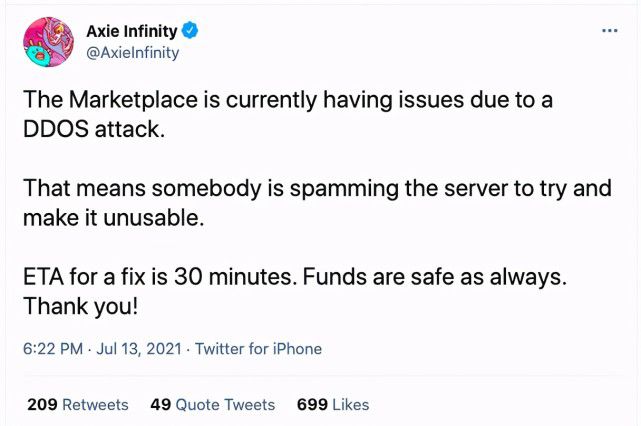The height and width of the screenshot is (426, 641).
Task: Click the DDOS attack text
Action: coord(94,129)
